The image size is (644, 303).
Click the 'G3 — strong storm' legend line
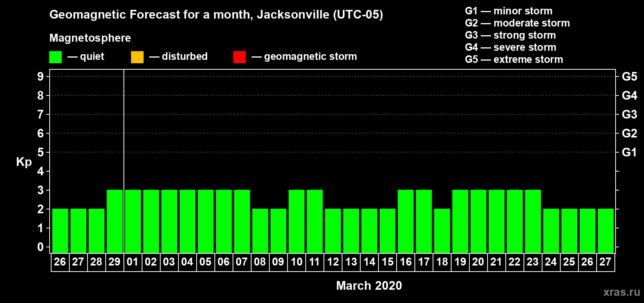510,35
